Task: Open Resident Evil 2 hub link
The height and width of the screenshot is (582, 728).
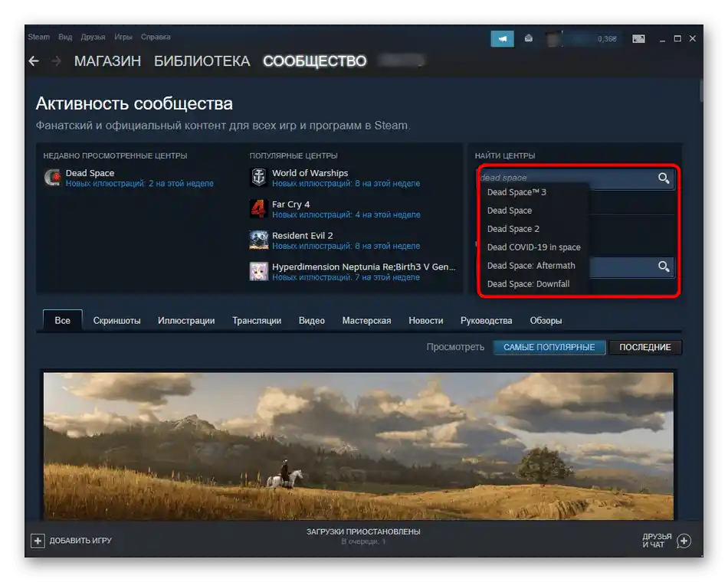Action: (302, 236)
